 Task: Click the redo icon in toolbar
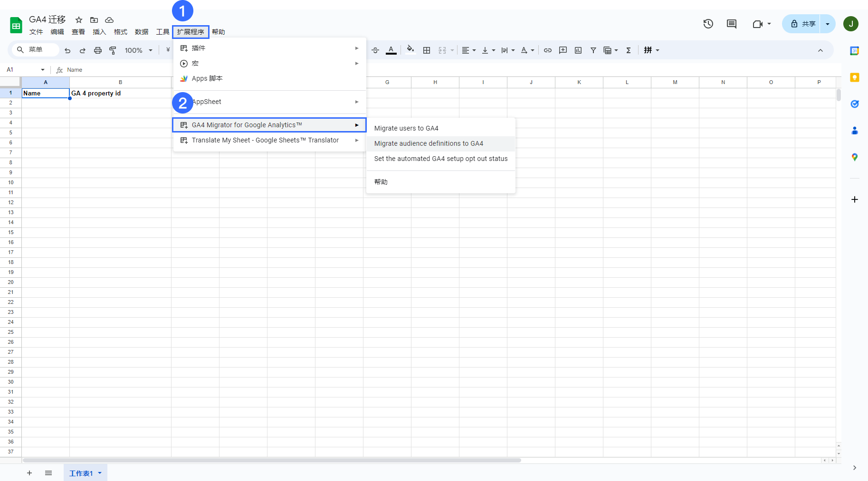point(83,50)
